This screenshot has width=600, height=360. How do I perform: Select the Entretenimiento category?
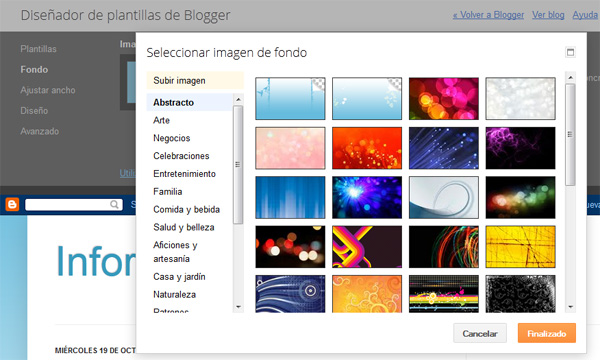[x=184, y=174]
